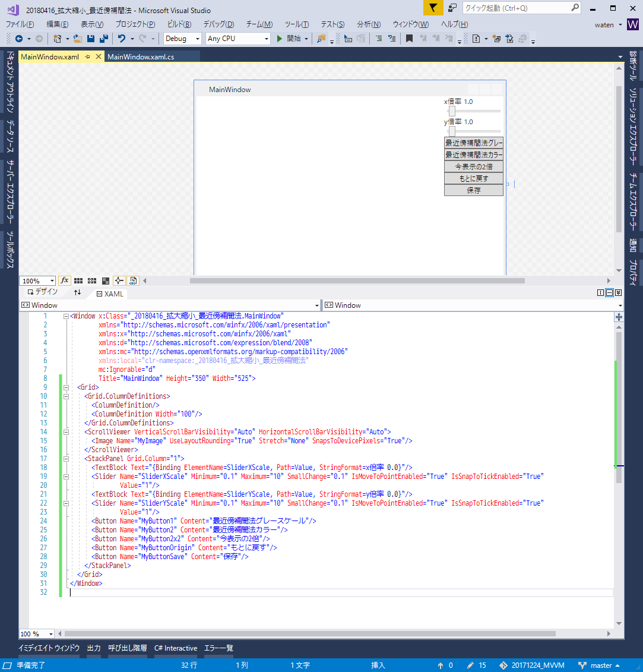The width and height of the screenshot is (643, 672).
Task: Click the 最近傍補間法カラー button in designer
Action: (473, 154)
